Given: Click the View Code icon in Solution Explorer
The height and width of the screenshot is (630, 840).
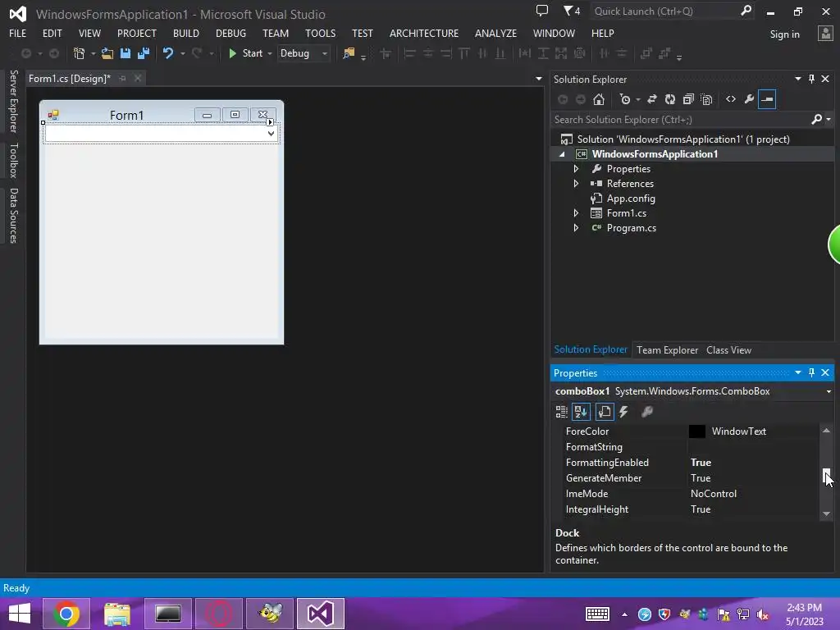Looking at the screenshot, I should (x=731, y=99).
